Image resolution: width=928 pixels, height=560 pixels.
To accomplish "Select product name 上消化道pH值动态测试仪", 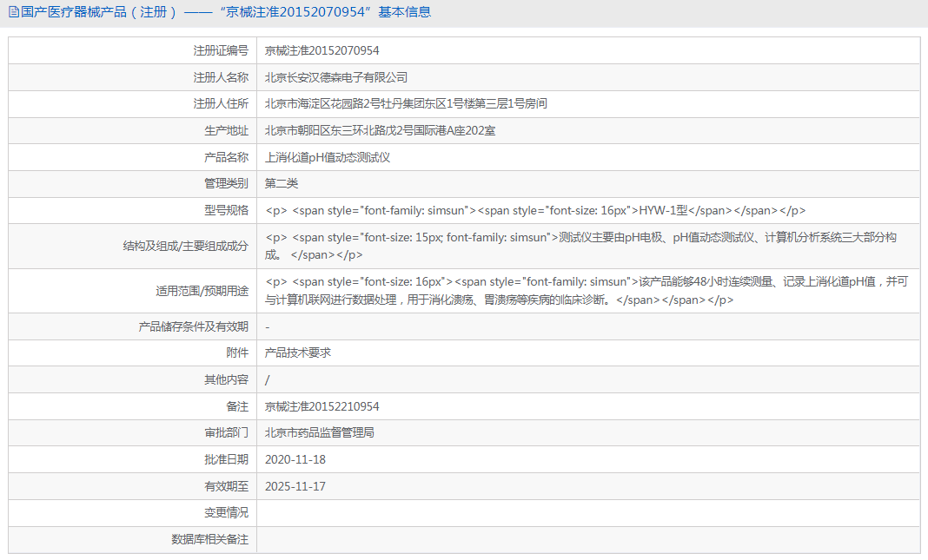I will (x=328, y=157).
